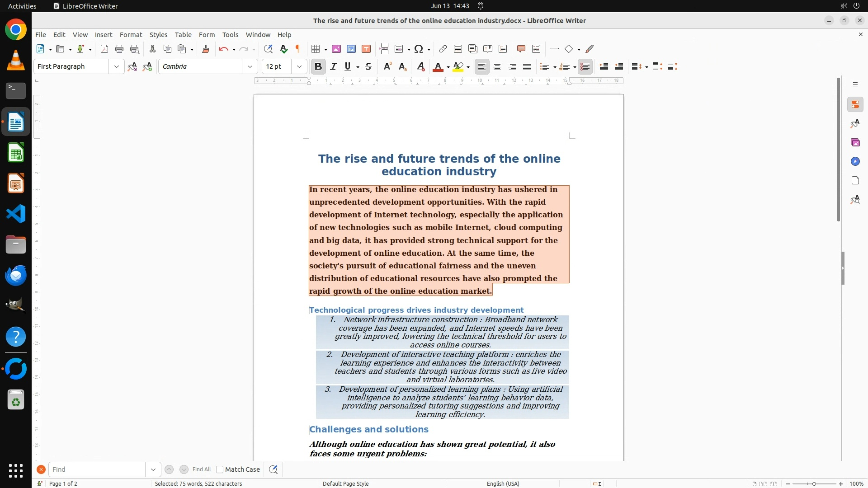Image resolution: width=868 pixels, height=488 pixels.
Task: Apply the red font color swatch
Action: [437, 67]
